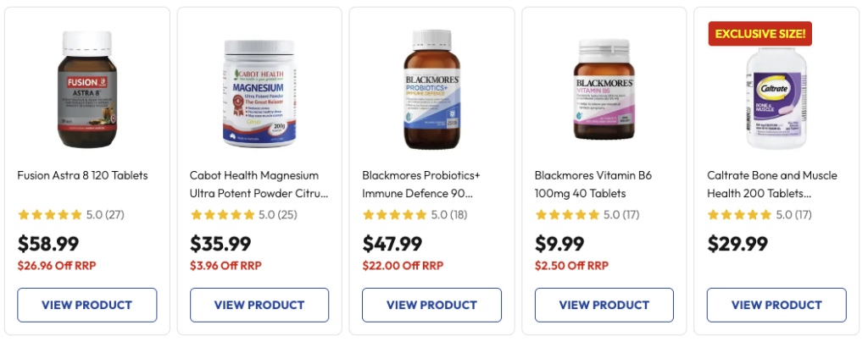Select the Blackmores Probiotics+ bottle image

click(x=431, y=90)
